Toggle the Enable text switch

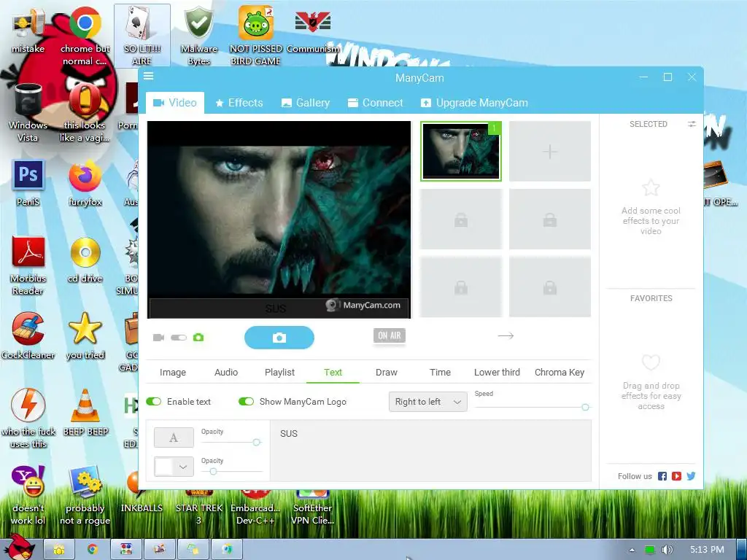click(153, 402)
